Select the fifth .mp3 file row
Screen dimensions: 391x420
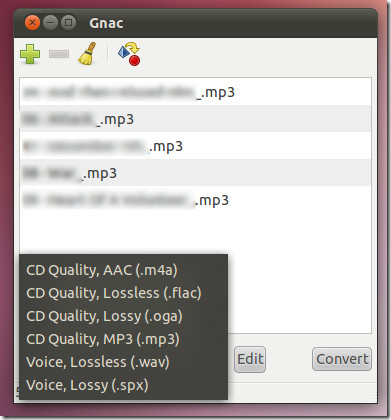[195, 200]
